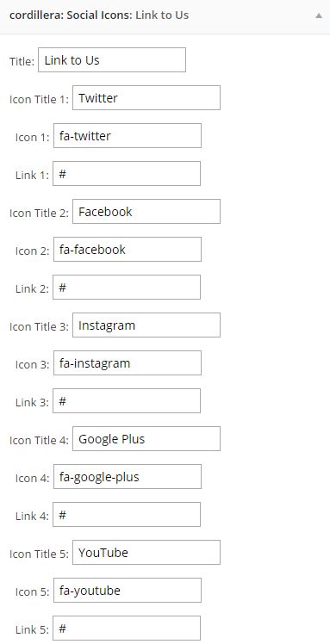Edit the Icon 1 fa-twitter field

click(128, 135)
